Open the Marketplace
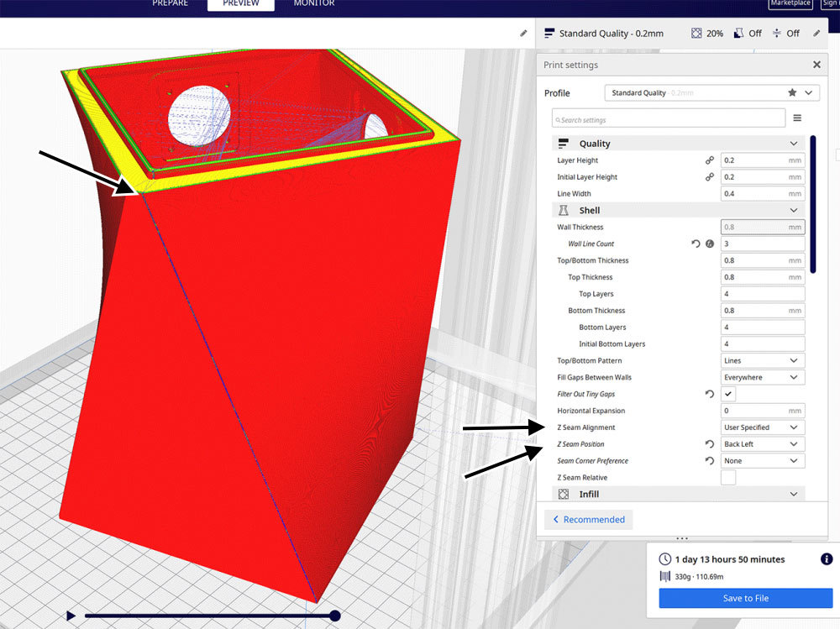This screenshot has height=629, width=840. tap(790, 3)
